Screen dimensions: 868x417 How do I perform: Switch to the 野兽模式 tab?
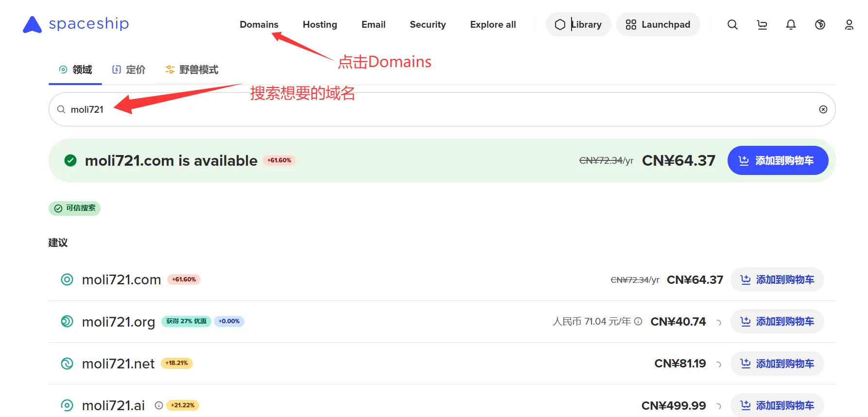click(x=192, y=69)
